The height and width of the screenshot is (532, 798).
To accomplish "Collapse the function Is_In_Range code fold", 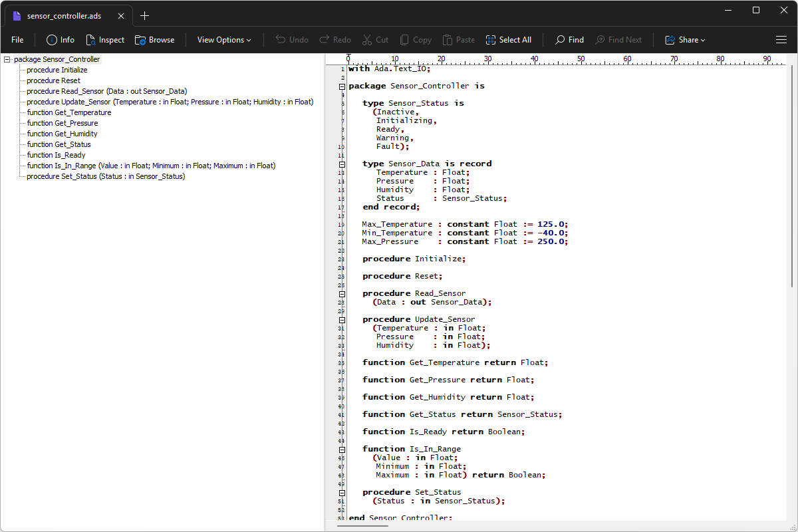I will (x=342, y=450).
